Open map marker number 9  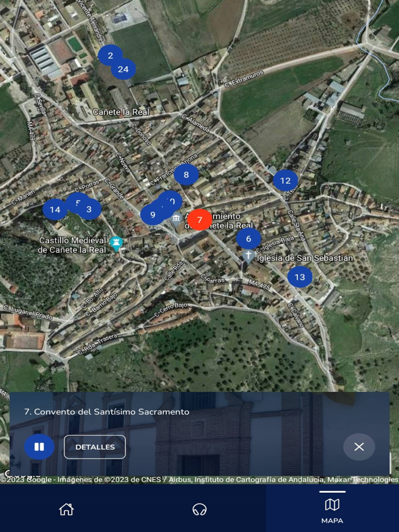click(x=152, y=214)
